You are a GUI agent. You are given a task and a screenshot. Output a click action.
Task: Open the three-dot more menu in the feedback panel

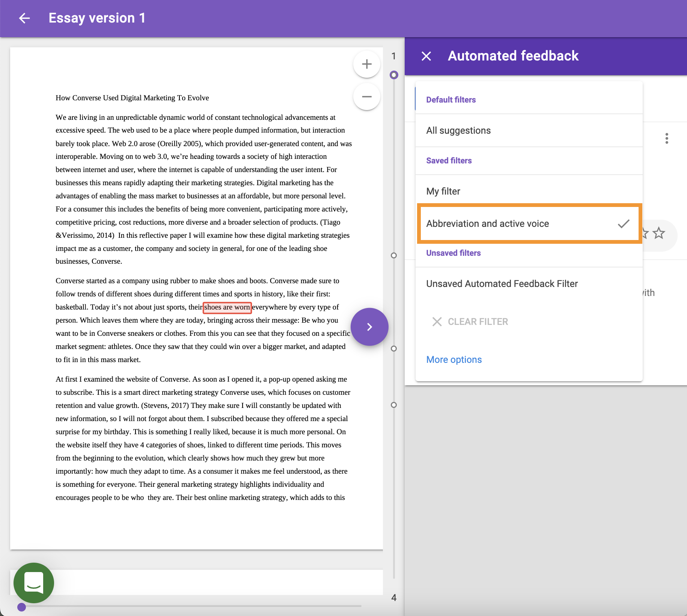667,138
